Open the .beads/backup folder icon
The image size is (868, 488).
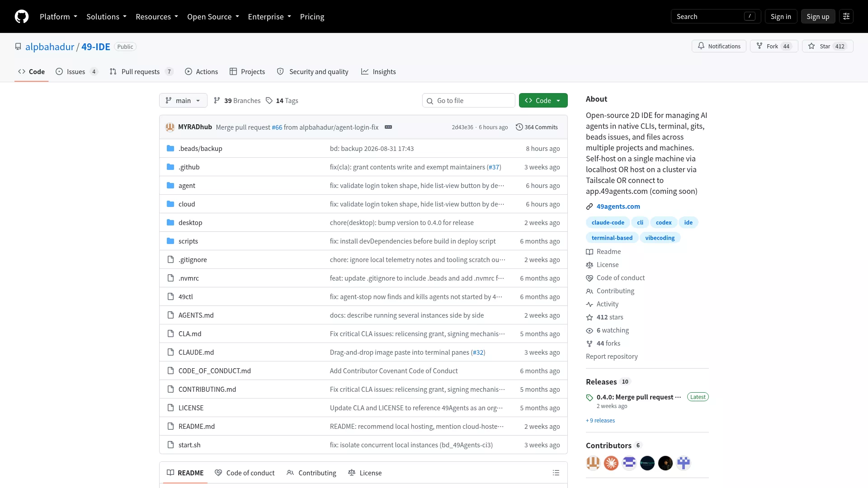pyautogui.click(x=170, y=149)
